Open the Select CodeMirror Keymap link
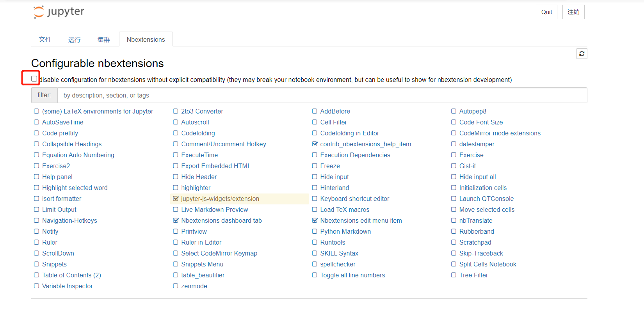Viewport: 644px width, 323px height. coord(219,253)
